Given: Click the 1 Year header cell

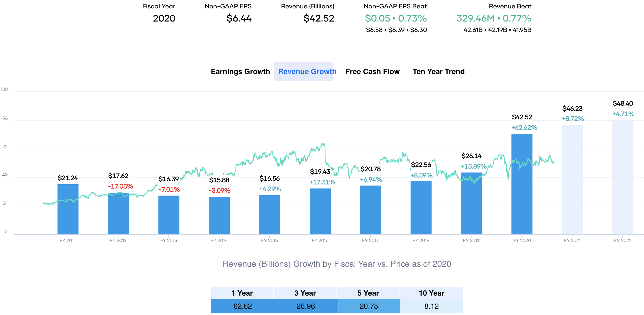Looking at the screenshot, I should 242,293.
